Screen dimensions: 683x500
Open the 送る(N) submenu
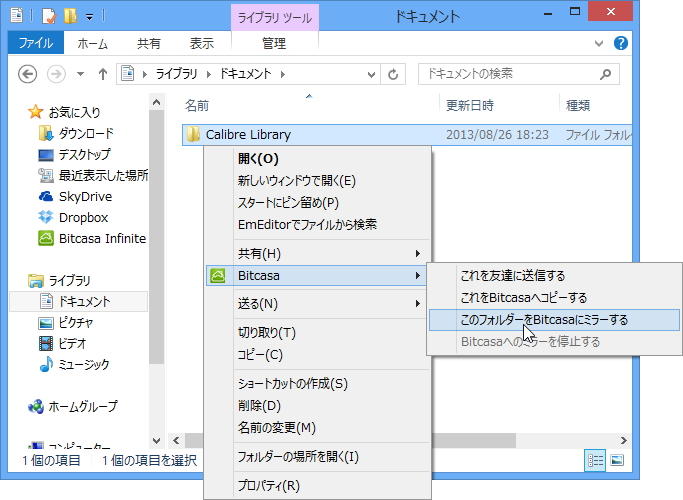tap(318, 304)
